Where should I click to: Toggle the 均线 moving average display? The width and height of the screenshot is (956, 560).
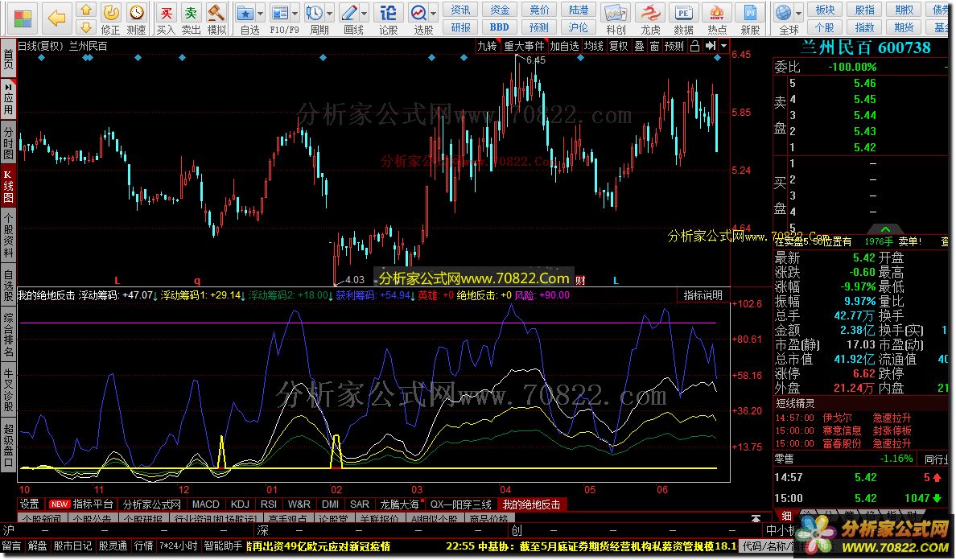[593, 46]
